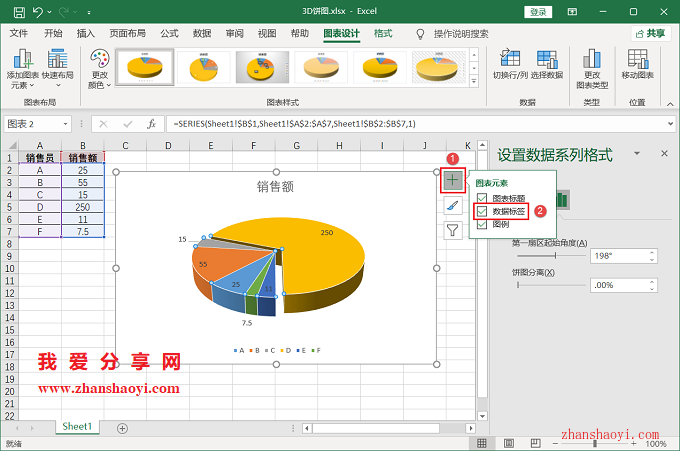The height and width of the screenshot is (451, 680).
Task: Switch to the 插入 tab
Action: [85, 33]
